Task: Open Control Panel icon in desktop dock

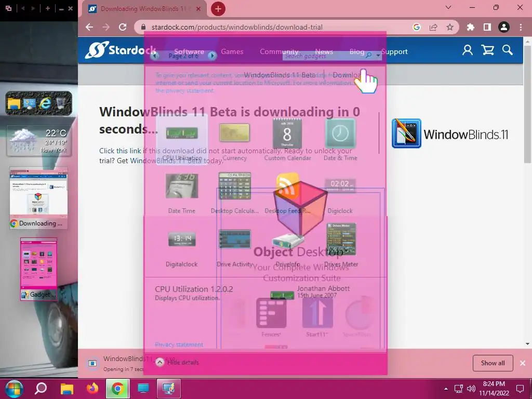Action: (30, 103)
